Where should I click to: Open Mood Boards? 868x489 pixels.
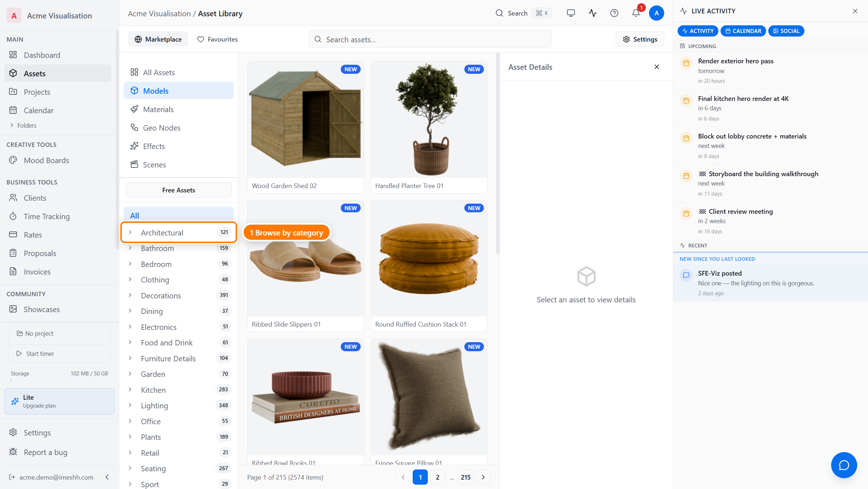click(58, 160)
